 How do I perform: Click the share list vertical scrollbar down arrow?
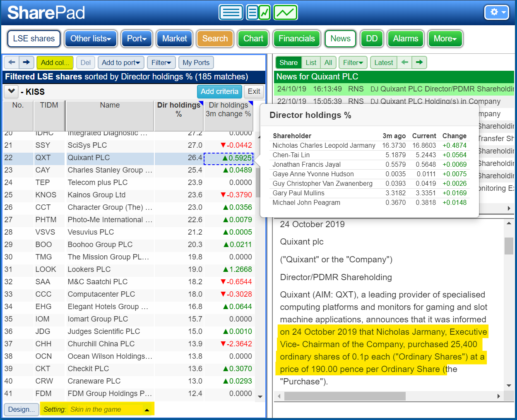(x=260, y=397)
